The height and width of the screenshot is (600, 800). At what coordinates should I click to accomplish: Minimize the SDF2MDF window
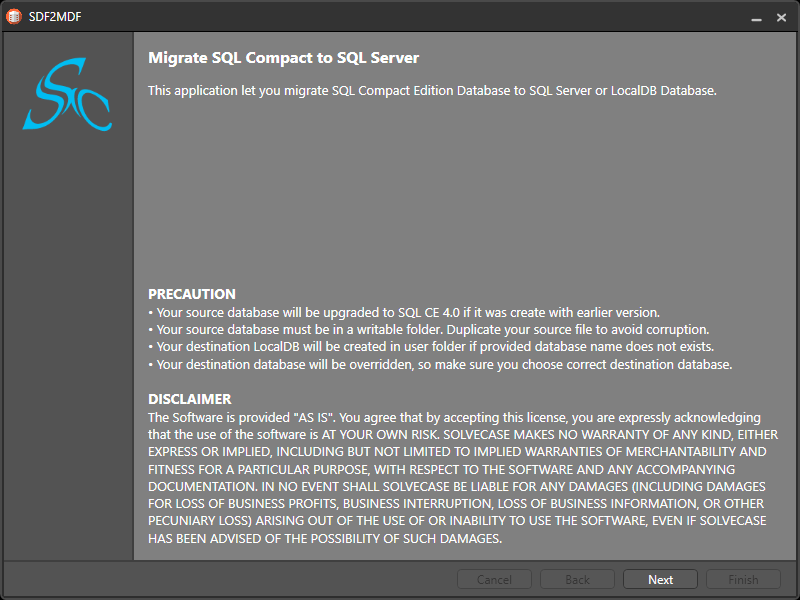click(x=756, y=17)
